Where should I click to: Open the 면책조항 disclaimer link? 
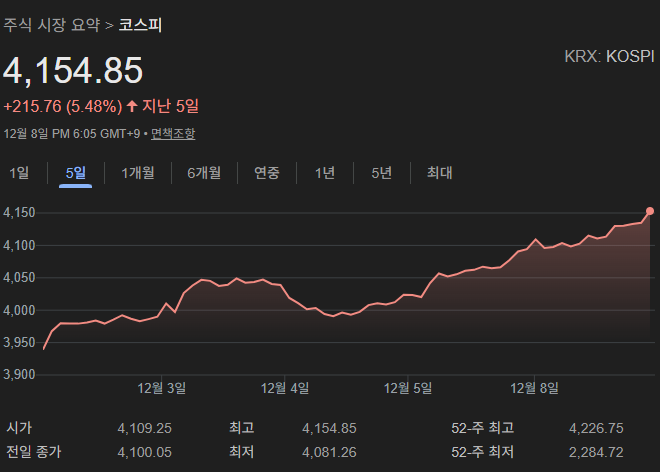click(173, 133)
